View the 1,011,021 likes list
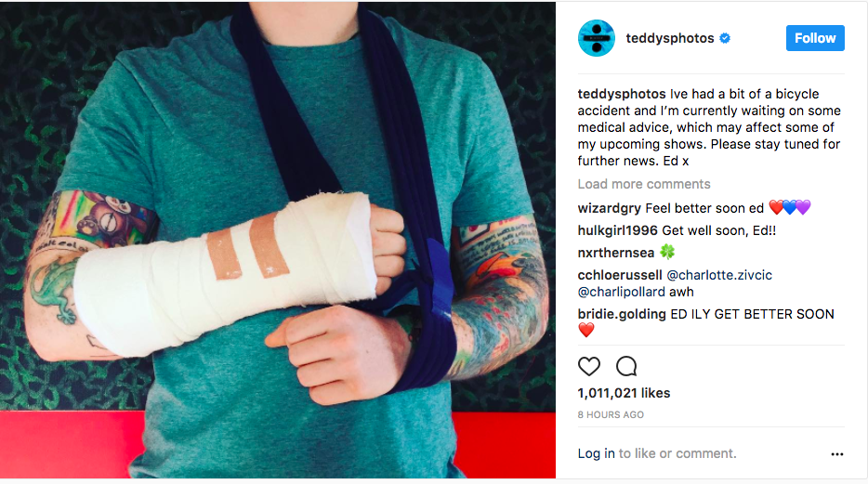 pyautogui.click(x=624, y=393)
